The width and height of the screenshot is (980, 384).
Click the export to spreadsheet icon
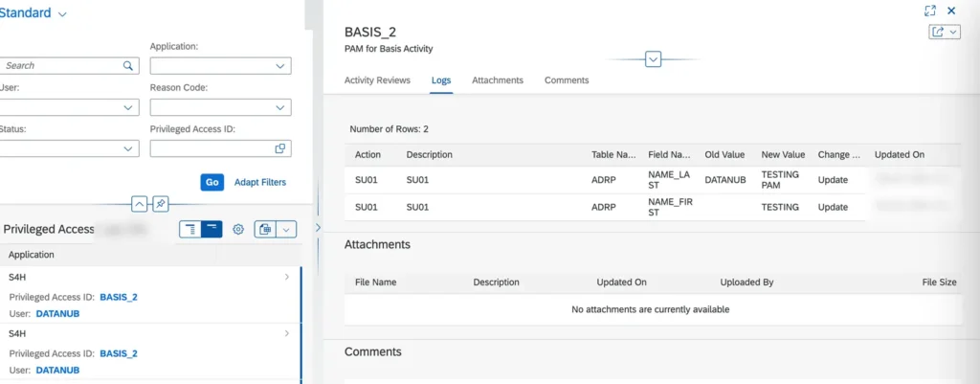[x=265, y=229]
